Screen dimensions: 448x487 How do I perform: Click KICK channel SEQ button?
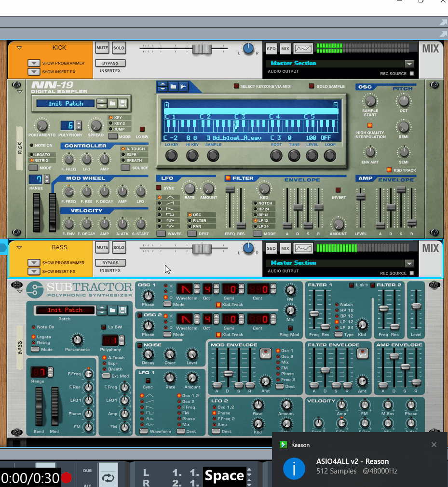[x=271, y=48]
